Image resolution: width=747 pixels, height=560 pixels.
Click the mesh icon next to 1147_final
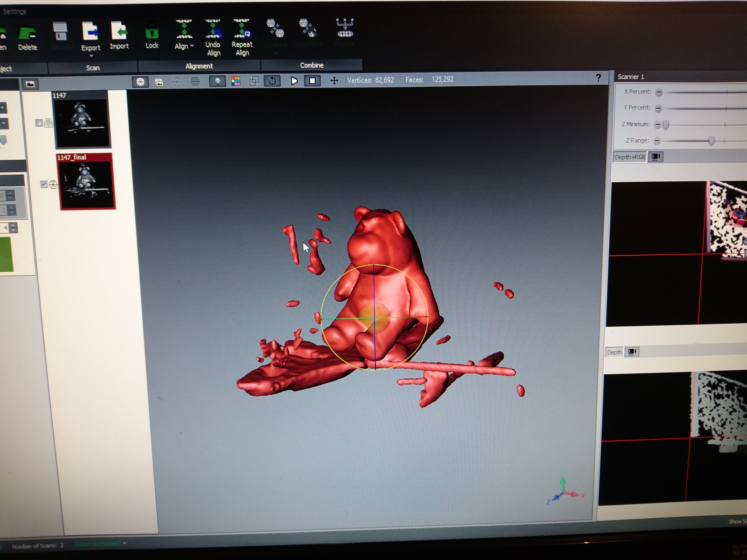click(x=53, y=185)
